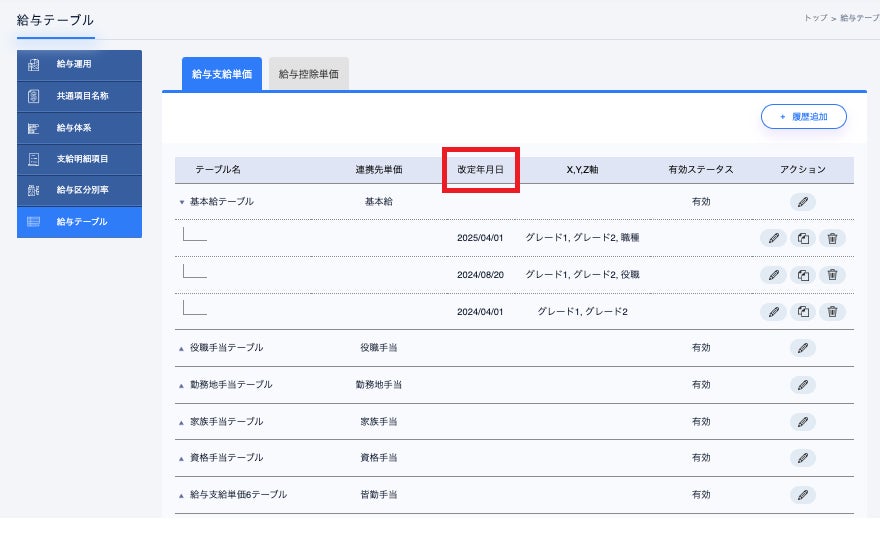The width and height of the screenshot is (880, 553).
Task: Expand the 給与支給単価6テーブル row
Action: pyautogui.click(x=182, y=495)
